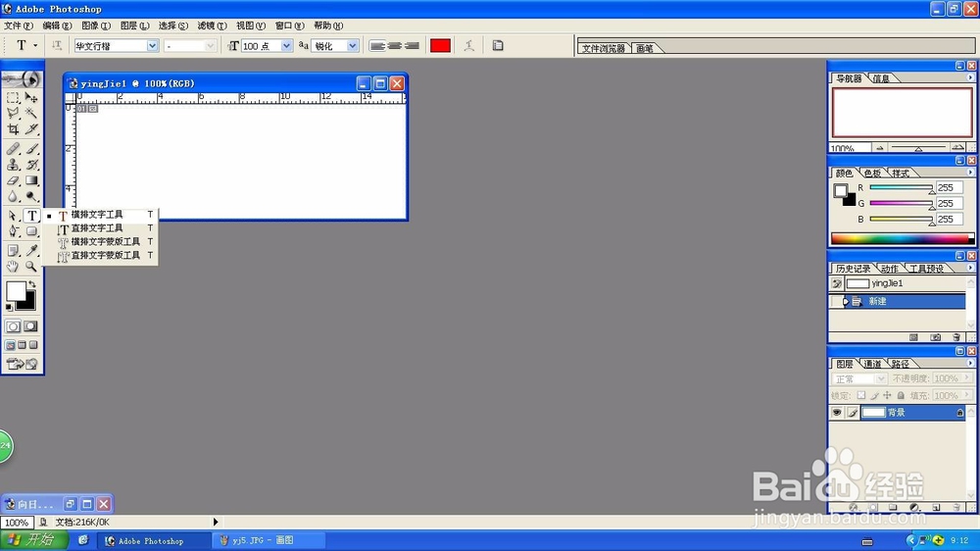Switch to Standard Mode editing
980x551 pixels.
click(13, 326)
